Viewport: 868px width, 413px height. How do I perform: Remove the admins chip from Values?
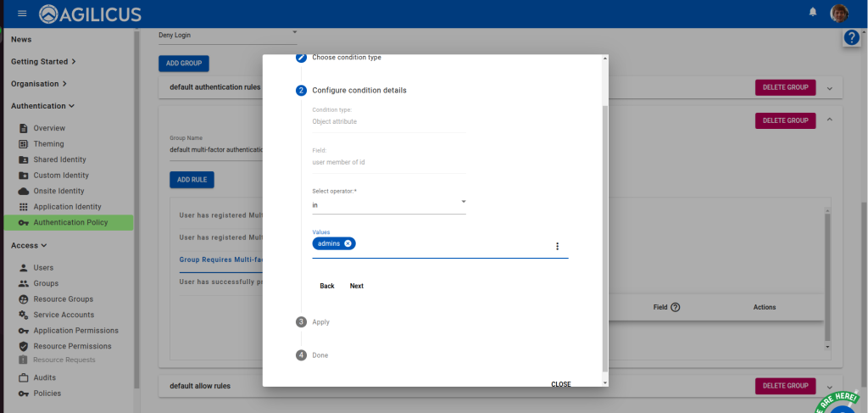pos(348,243)
